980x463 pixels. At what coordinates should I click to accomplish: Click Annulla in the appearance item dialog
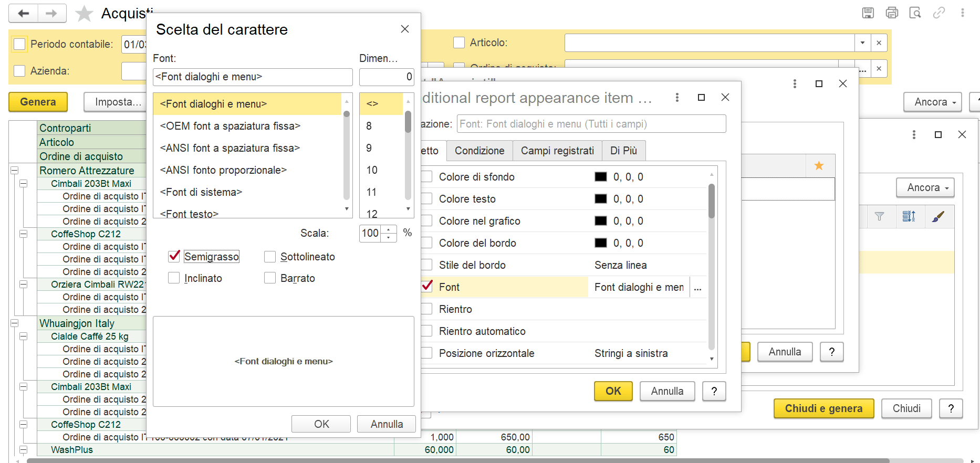click(x=667, y=391)
